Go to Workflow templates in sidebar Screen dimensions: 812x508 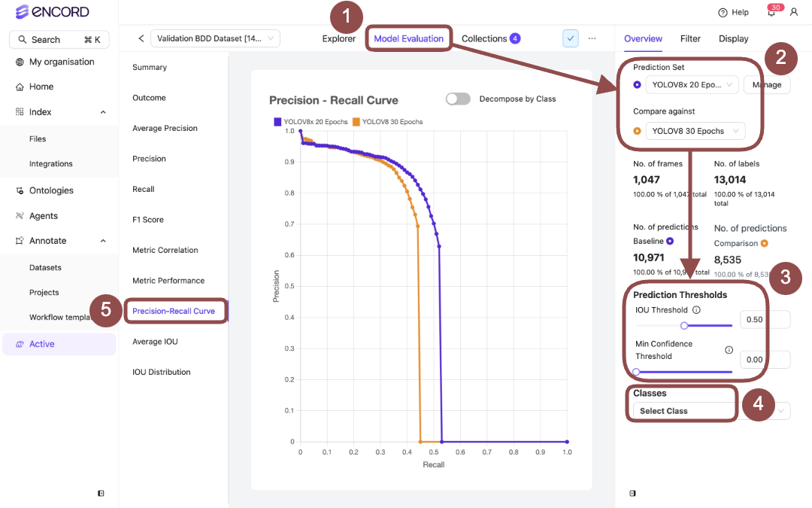(60, 318)
